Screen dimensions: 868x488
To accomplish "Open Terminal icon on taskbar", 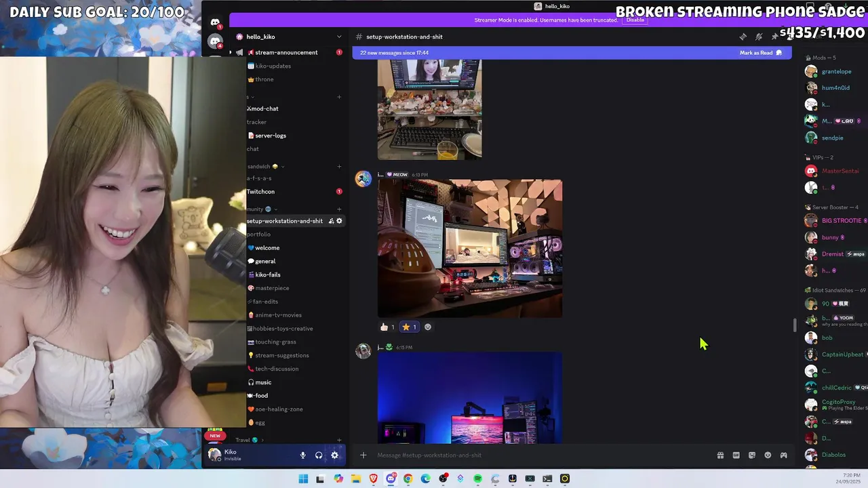I will [x=547, y=479].
